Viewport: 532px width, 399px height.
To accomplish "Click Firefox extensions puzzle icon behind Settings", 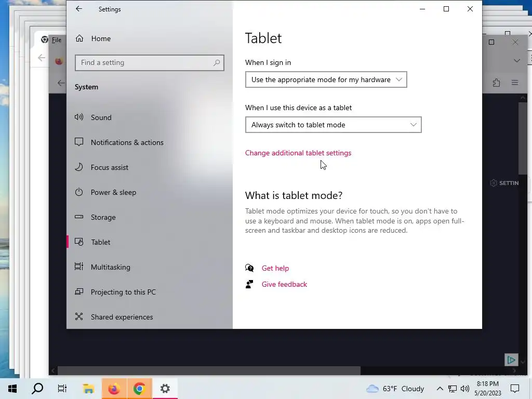I will click(x=496, y=83).
